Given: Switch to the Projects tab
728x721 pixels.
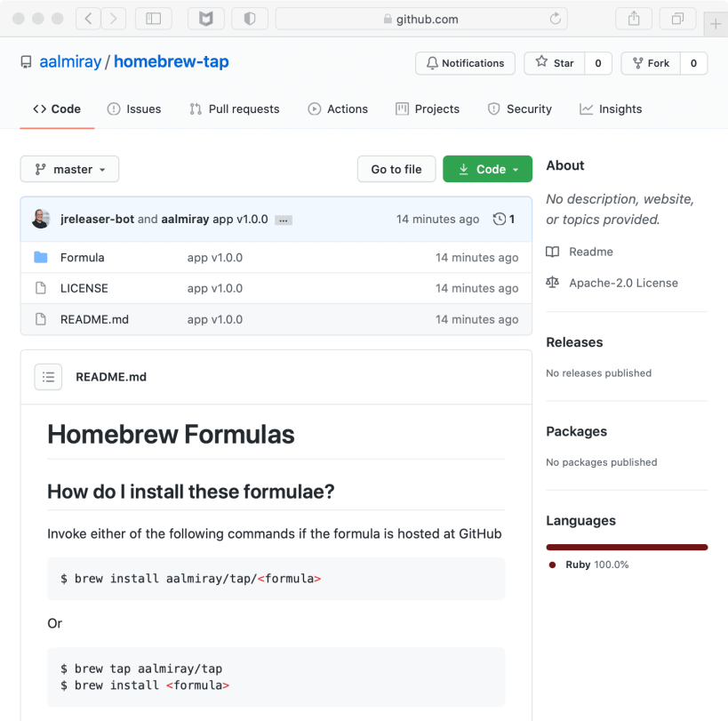Looking at the screenshot, I should coord(428,109).
